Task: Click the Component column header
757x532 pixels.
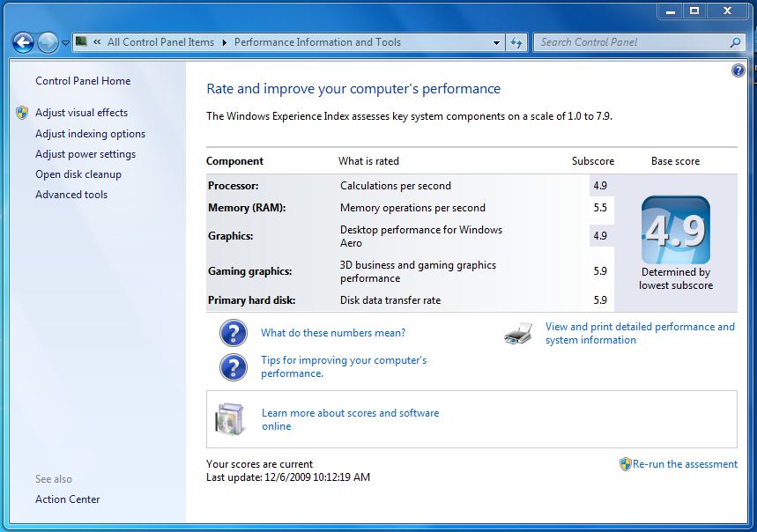Action: [x=234, y=161]
